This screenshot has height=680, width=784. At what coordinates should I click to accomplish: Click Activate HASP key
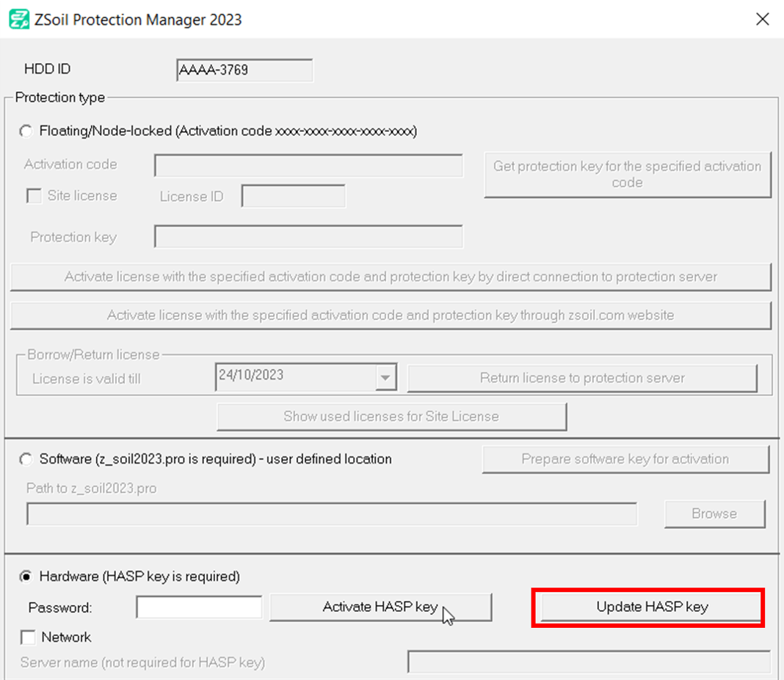380,607
